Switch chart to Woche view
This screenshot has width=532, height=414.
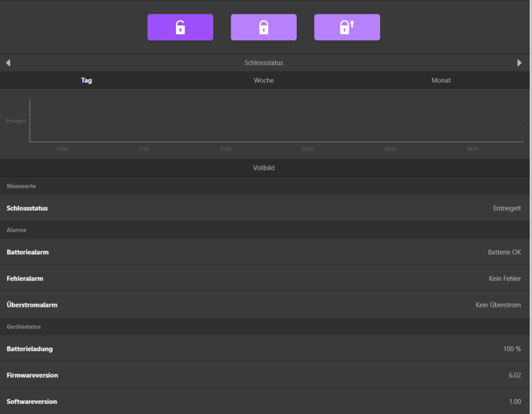coord(264,80)
